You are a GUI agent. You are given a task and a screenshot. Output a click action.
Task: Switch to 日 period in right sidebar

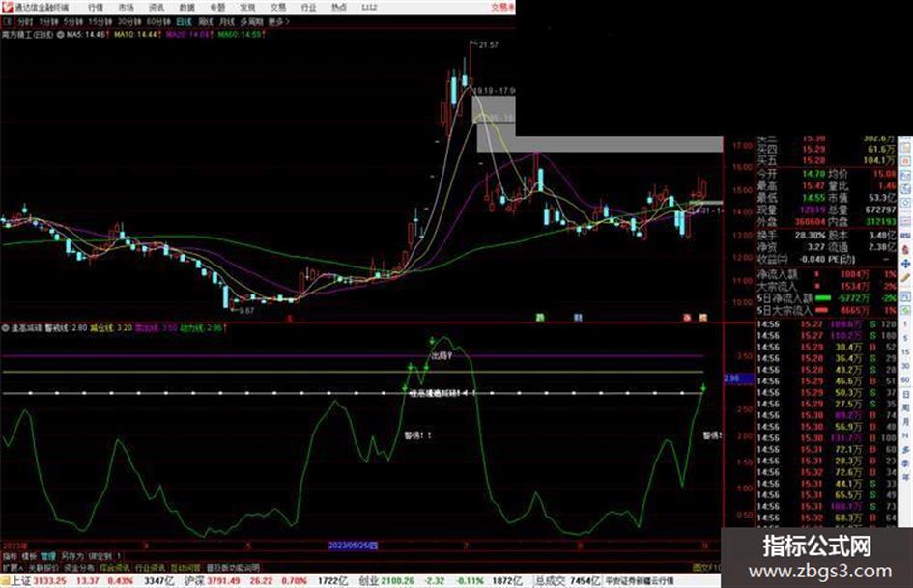pos(906,394)
